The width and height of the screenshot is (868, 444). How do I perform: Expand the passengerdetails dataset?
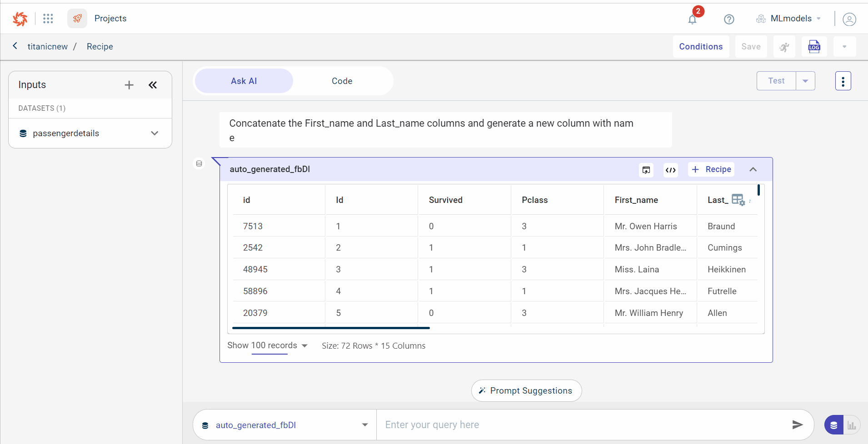tap(155, 133)
